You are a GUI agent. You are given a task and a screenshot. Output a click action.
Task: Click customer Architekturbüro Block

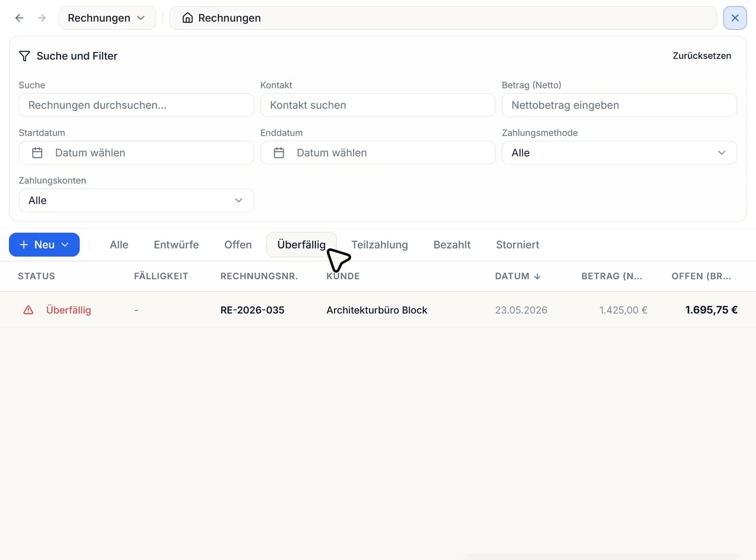point(377,310)
